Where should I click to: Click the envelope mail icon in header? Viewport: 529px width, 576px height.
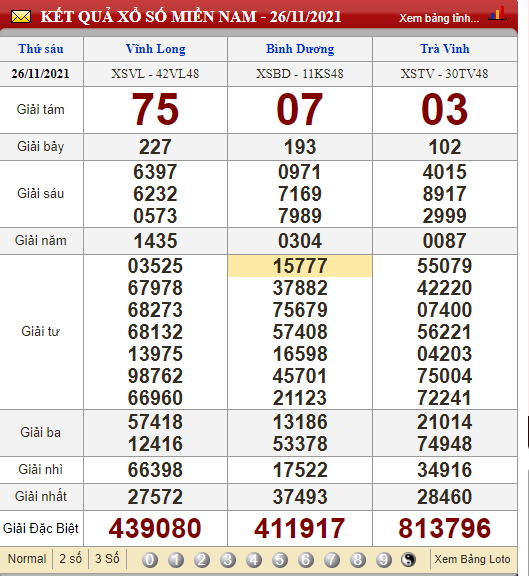pos(21,17)
